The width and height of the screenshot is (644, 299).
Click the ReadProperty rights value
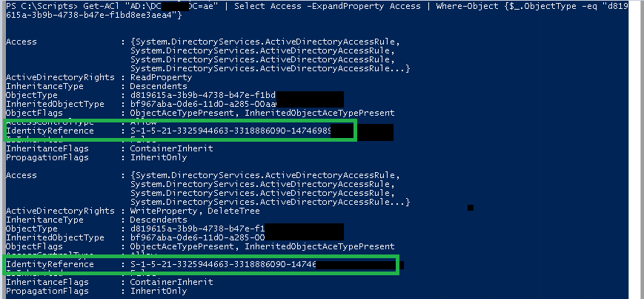(x=161, y=77)
